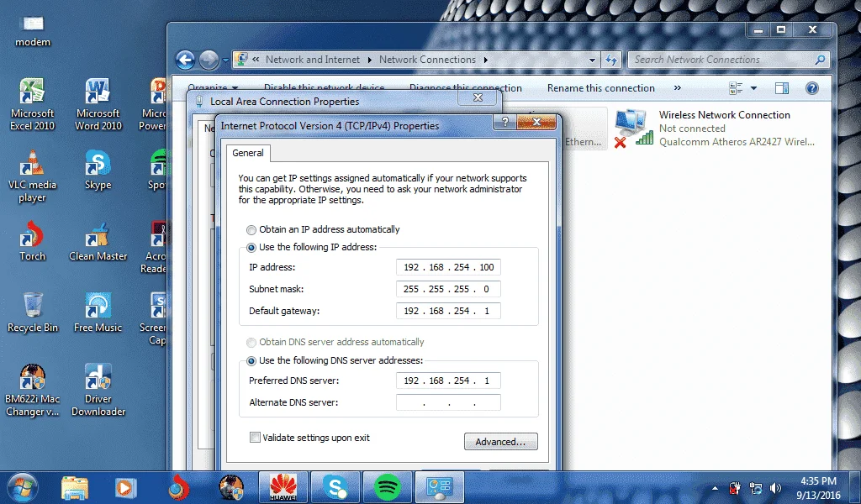Click the Windows Start orb
Image resolution: width=861 pixels, height=504 pixels.
pyautogui.click(x=23, y=487)
